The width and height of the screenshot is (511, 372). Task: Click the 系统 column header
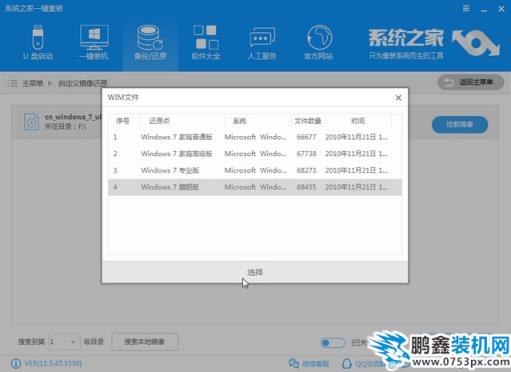coord(239,121)
